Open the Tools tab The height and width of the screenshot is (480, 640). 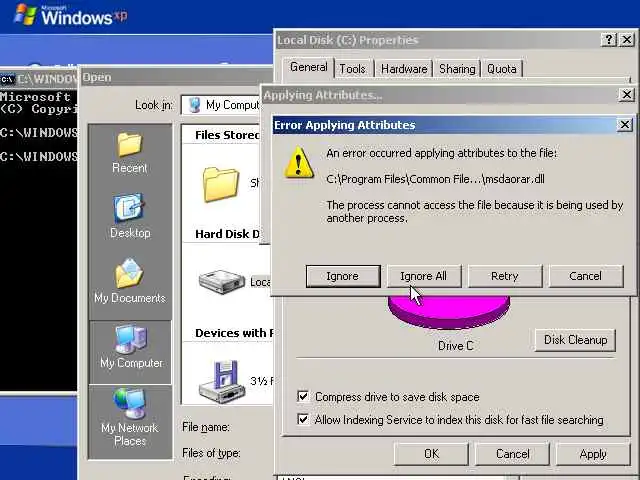pyautogui.click(x=353, y=69)
